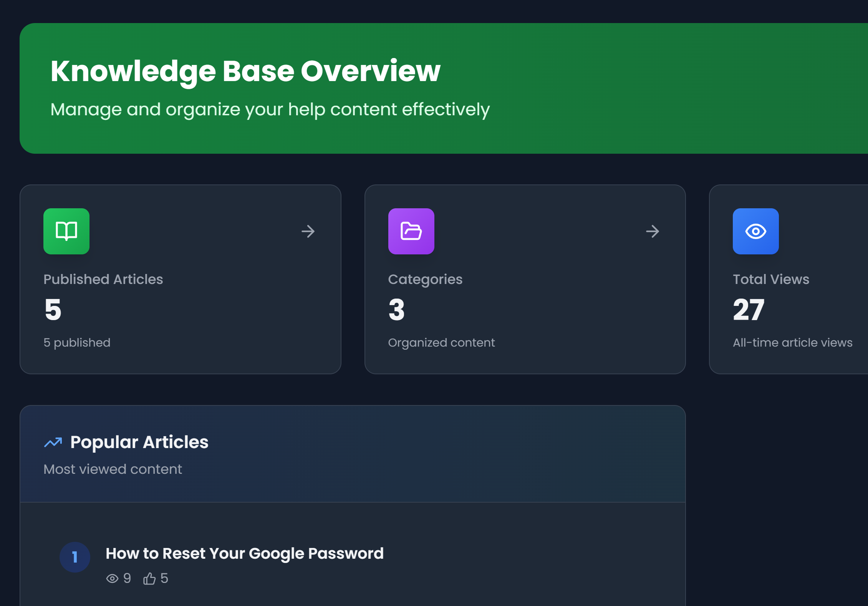The height and width of the screenshot is (606, 868).
Task: Click the 5 published label
Action: (77, 342)
